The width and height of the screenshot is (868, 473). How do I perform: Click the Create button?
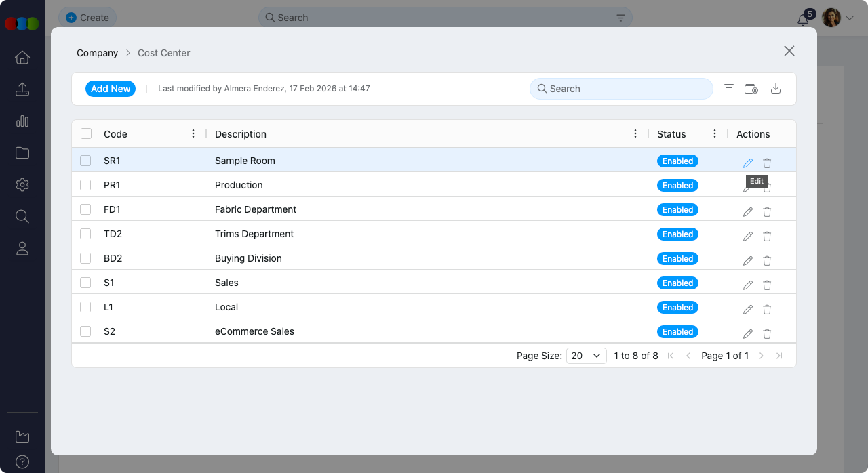coord(87,18)
